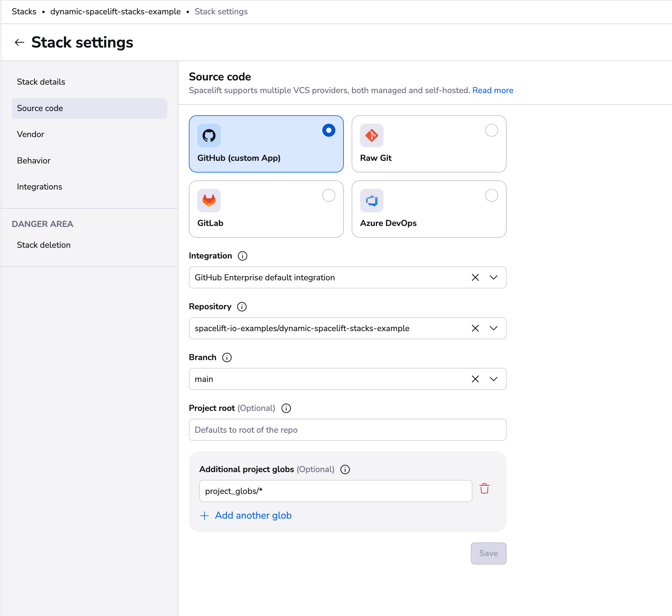Click the Project root input field
Viewport: 672px width, 616px height.
pos(347,430)
